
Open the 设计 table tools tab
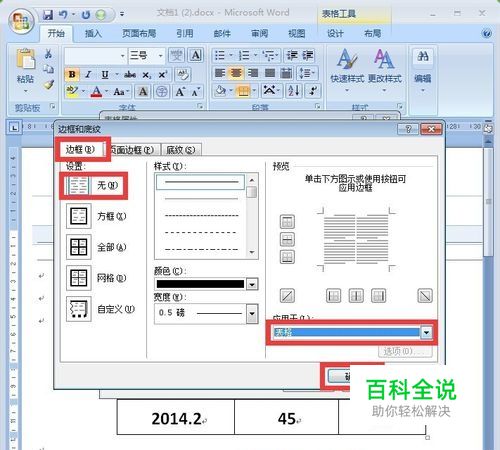(x=335, y=33)
